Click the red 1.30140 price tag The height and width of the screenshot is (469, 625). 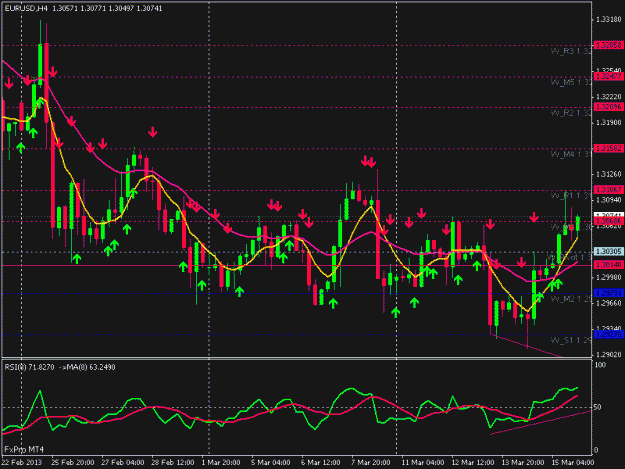tap(609, 265)
